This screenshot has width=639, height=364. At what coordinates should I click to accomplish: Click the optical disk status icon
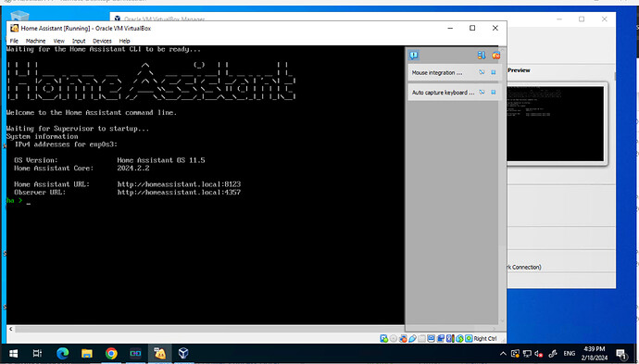click(394, 338)
